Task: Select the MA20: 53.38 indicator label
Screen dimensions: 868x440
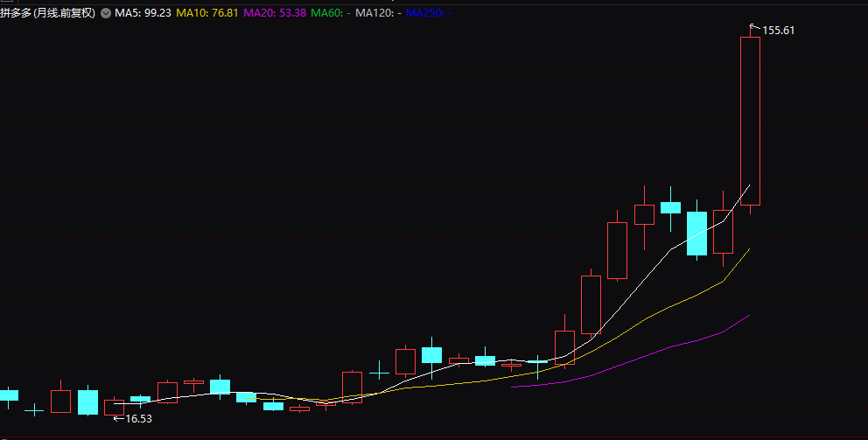Action: [275, 13]
